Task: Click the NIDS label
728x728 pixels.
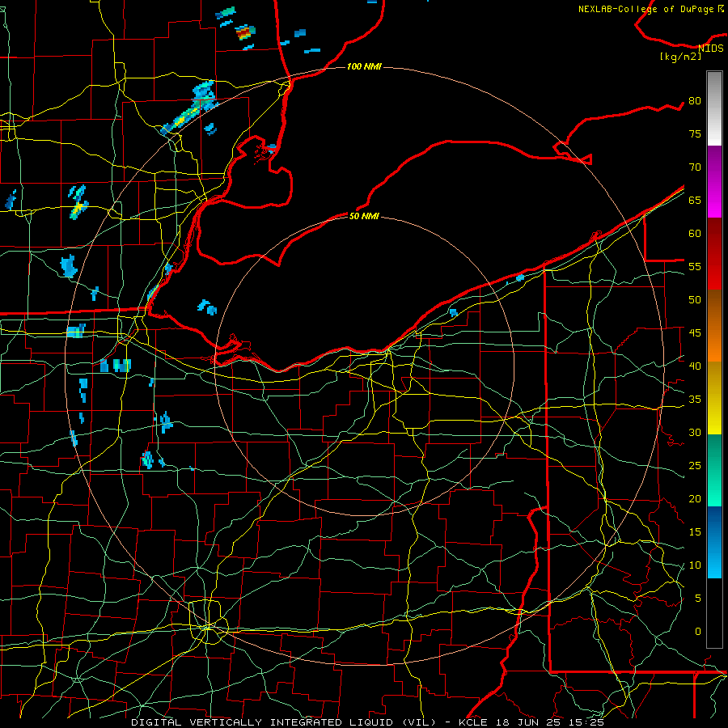Action: click(x=711, y=48)
